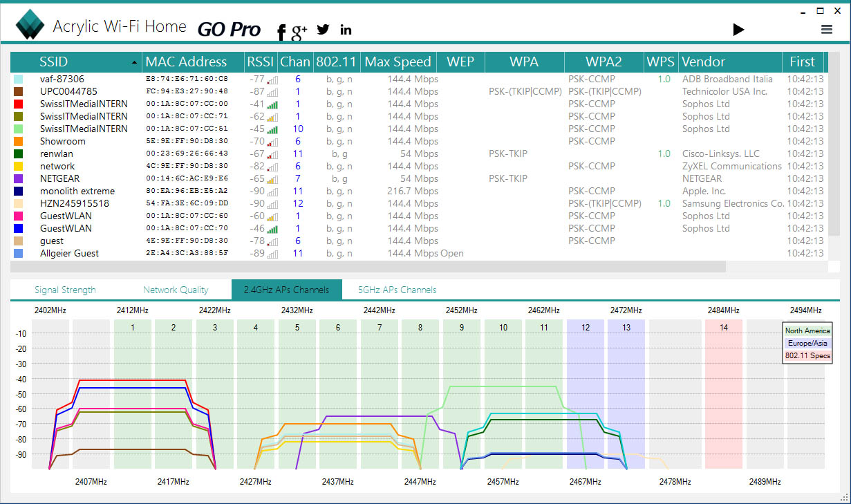Image resolution: width=851 pixels, height=504 pixels.
Task: Open the Twitter bird icon link
Action: tap(323, 29)
